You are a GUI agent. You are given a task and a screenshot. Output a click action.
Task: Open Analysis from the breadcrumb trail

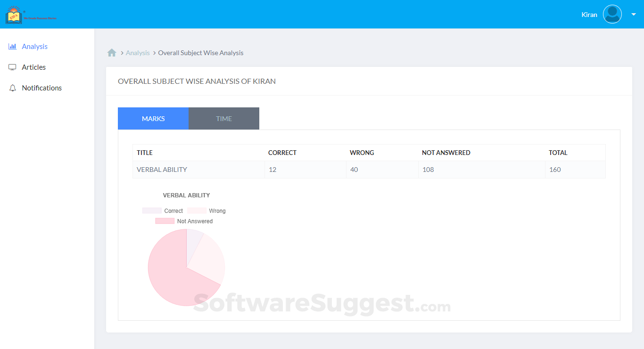(137, 52)
